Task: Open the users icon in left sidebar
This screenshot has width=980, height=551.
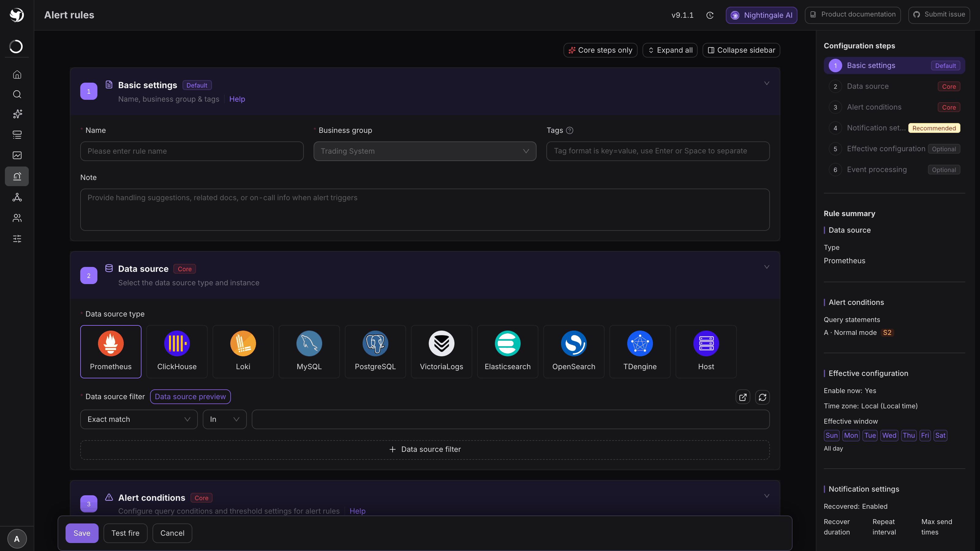Action: coord(17,218)
